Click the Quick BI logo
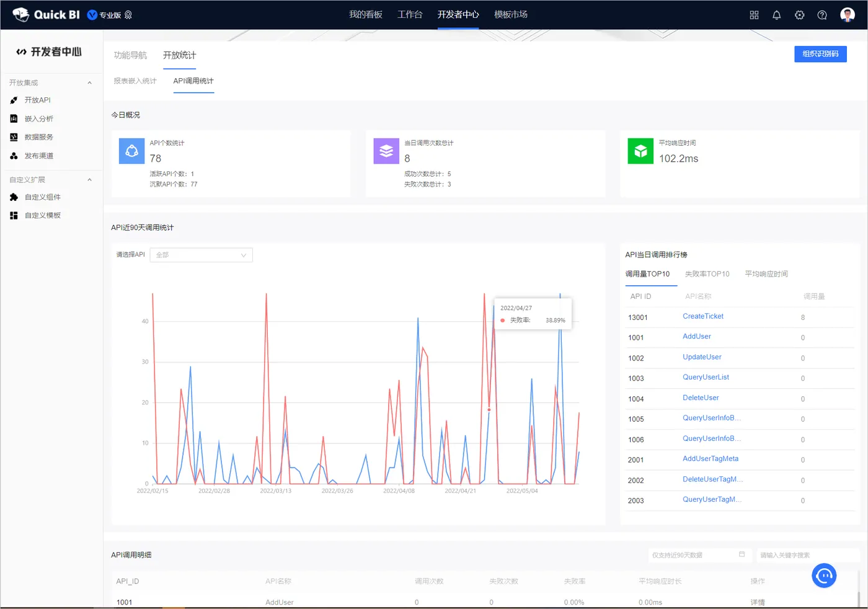The width and height of the screenshot is (868, 609). click(x=46, y=15)
